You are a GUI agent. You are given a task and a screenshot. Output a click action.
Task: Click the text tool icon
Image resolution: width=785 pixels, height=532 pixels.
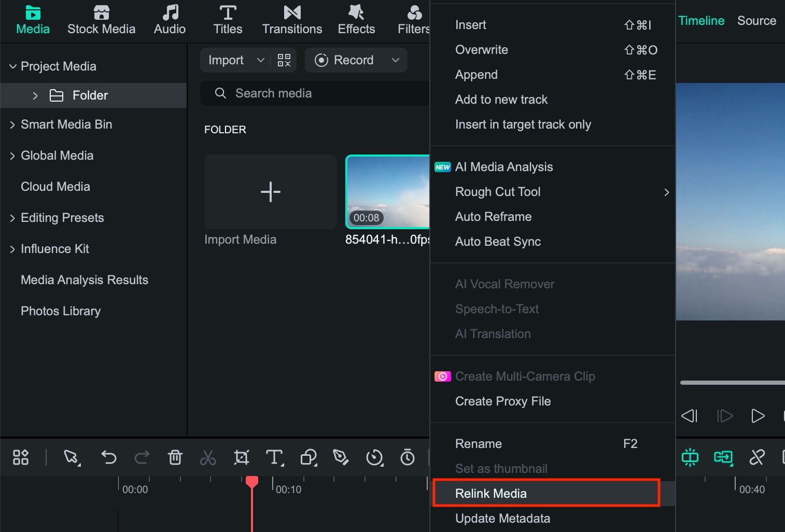point(274,457)
